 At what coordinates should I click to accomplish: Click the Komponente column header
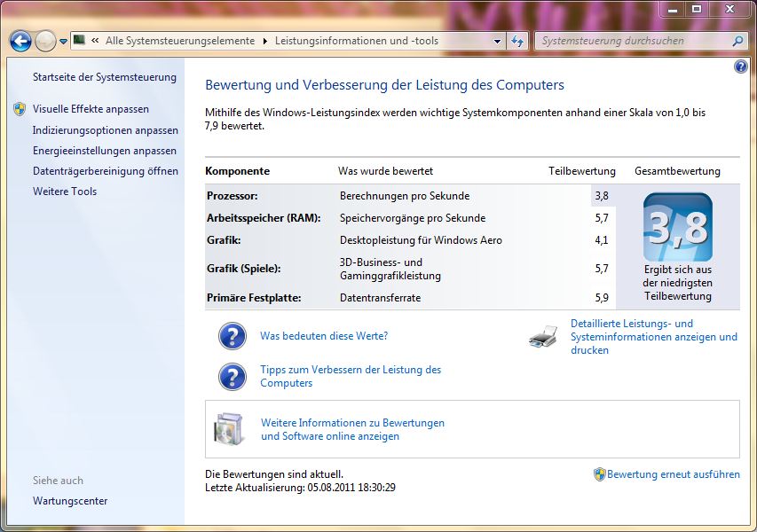pyautogui.click(x=238, y=171)
